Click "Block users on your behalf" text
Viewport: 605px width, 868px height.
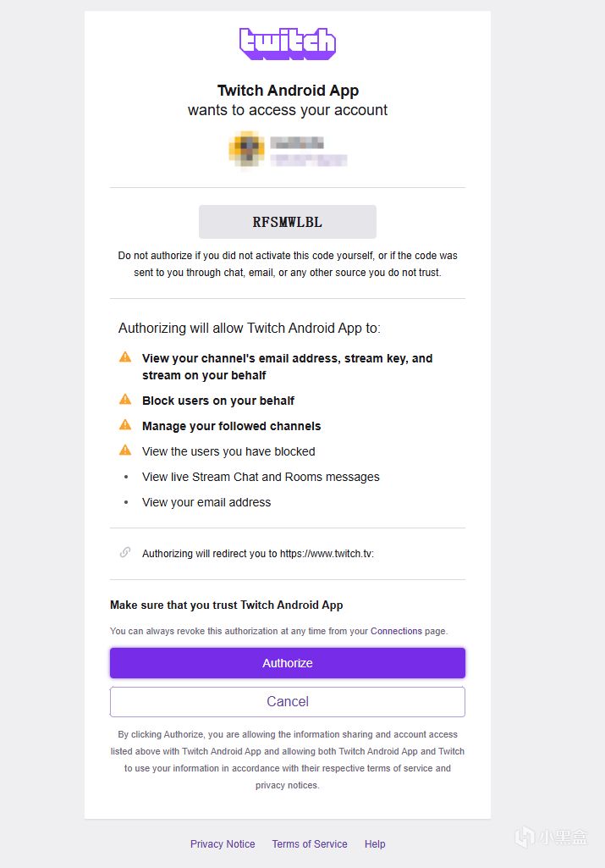(218, 401)
